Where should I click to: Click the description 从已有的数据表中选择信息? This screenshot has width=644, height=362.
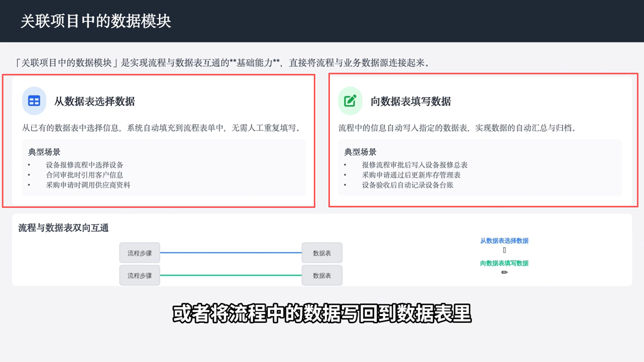coord(161,128)
